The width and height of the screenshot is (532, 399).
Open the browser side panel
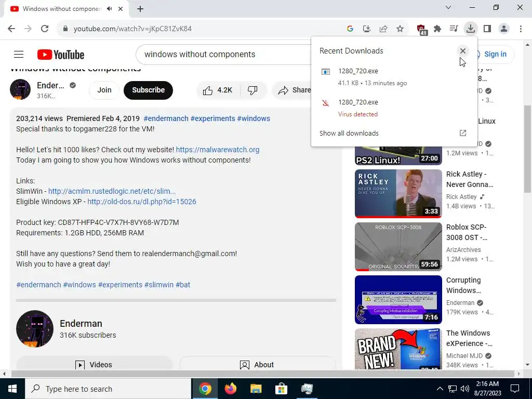(487, 29)
